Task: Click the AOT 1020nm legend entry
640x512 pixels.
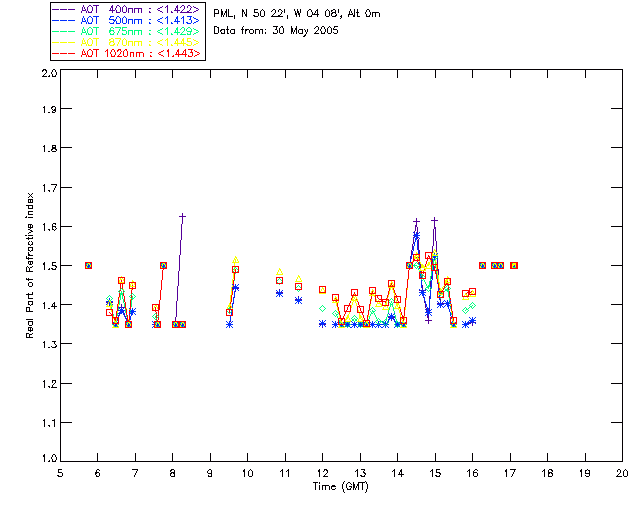Action: [127, 53]
